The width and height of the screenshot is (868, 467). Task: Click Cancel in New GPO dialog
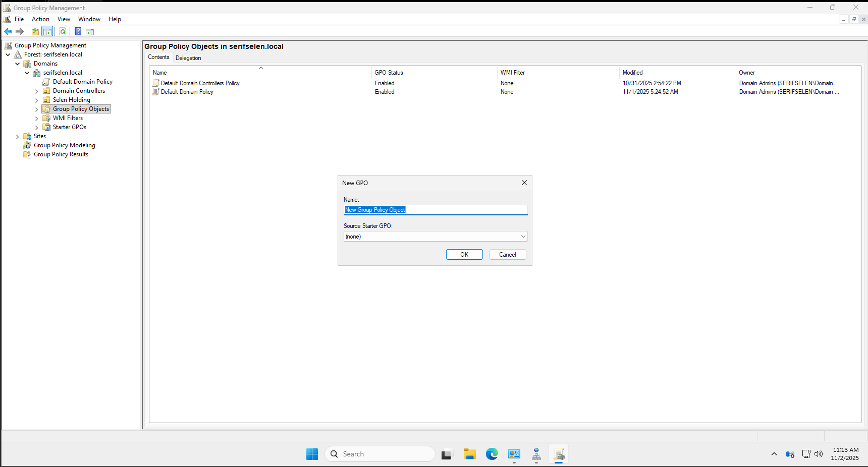tap(507, 255)
